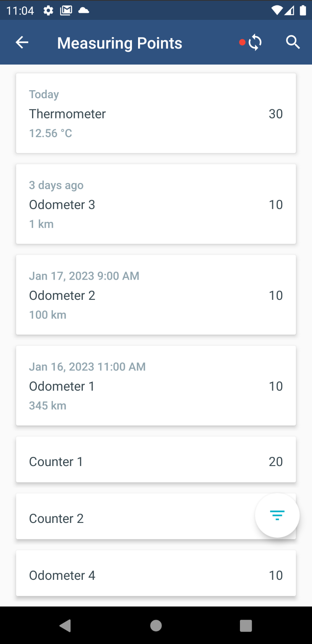This screenshot has height=644, width=312.
Task: Tap the Android back navigation triangle
Action: pos(66,626)
